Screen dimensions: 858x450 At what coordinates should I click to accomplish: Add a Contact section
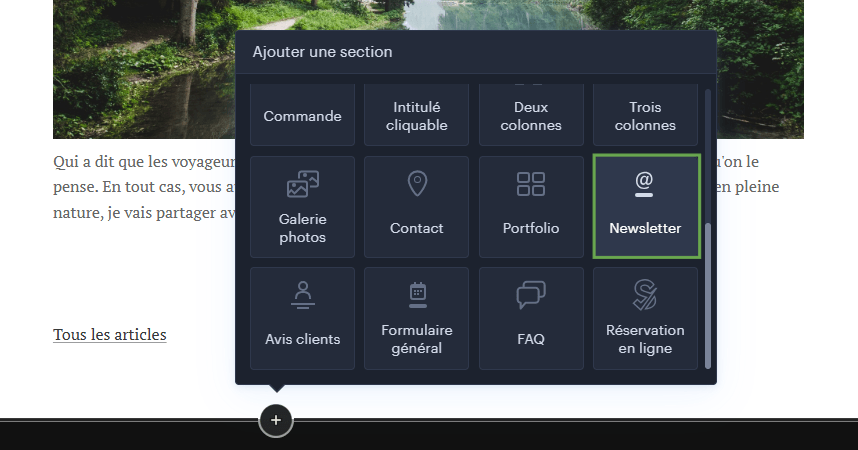[x=416, y=207]
